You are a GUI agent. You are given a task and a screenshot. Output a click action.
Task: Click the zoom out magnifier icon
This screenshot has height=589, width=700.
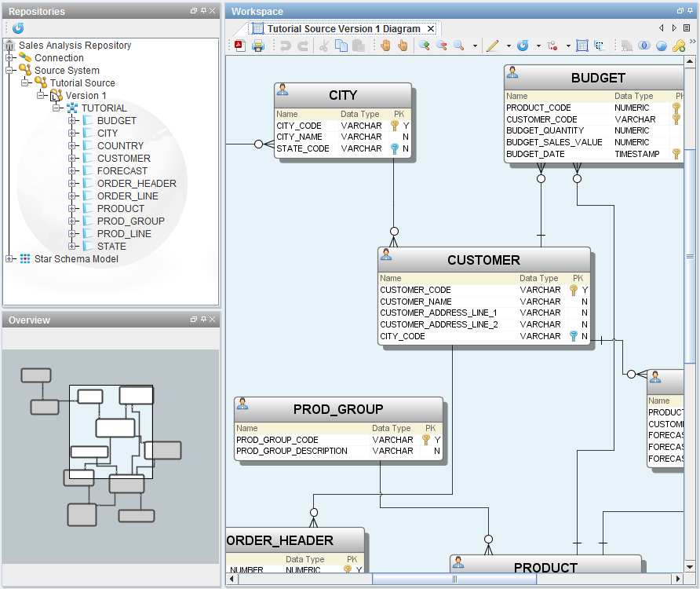pyautogui.click(x=442, y=46)
